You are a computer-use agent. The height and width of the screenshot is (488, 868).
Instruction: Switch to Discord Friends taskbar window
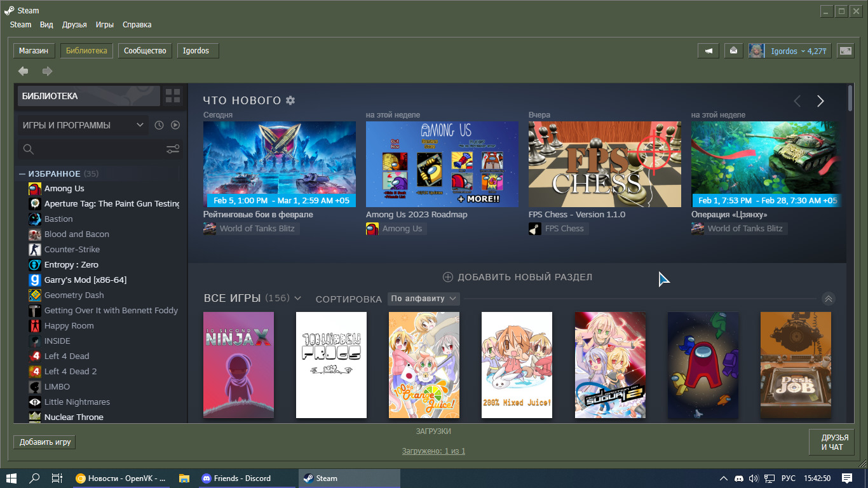248,478
